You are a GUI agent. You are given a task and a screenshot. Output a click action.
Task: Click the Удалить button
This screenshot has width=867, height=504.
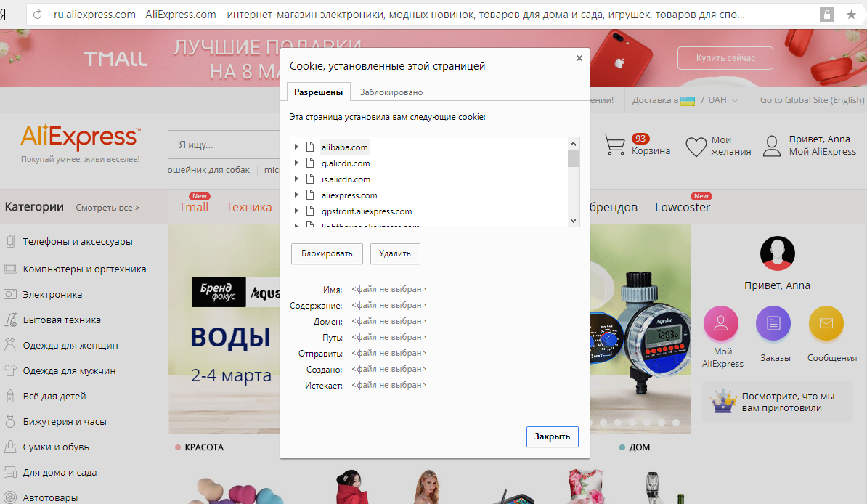point(395,253)
